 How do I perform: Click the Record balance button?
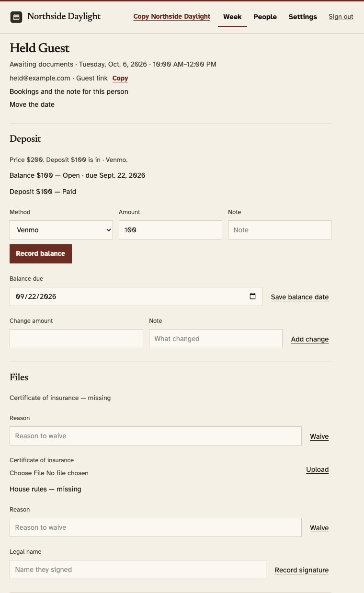(x=41, y=253)
